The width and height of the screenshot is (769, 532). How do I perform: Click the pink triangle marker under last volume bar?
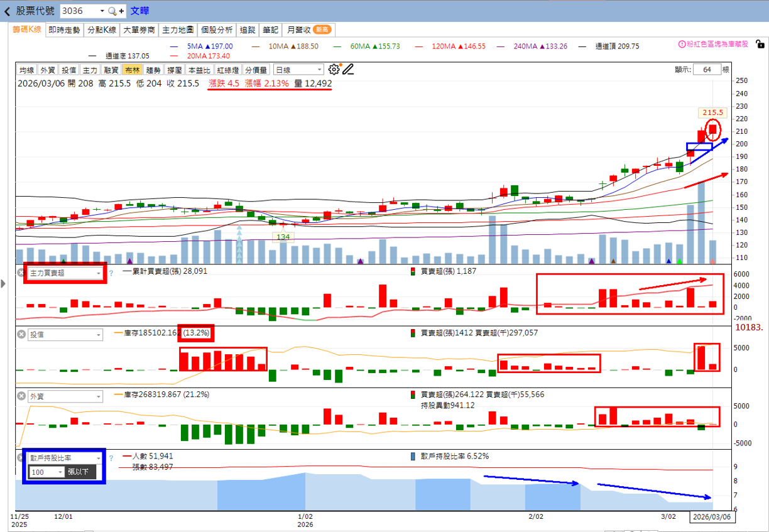712,261
